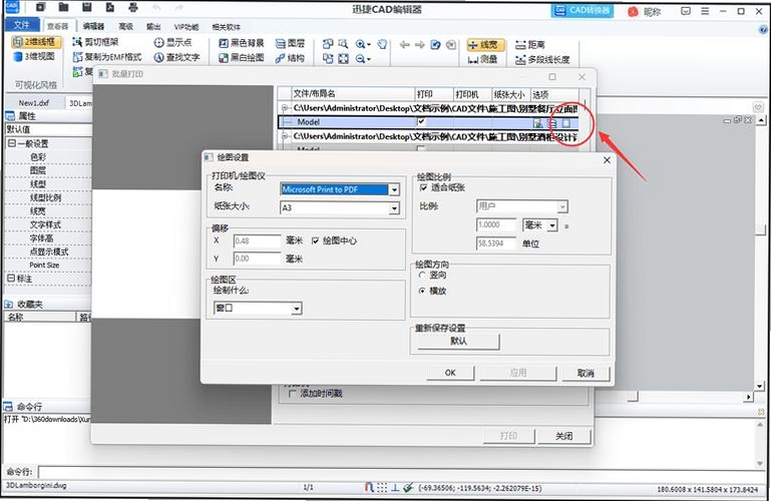Viewport: 771px width, 501px height.
Task: Switch to New1.dxf document tab
Action: (34, 103)
